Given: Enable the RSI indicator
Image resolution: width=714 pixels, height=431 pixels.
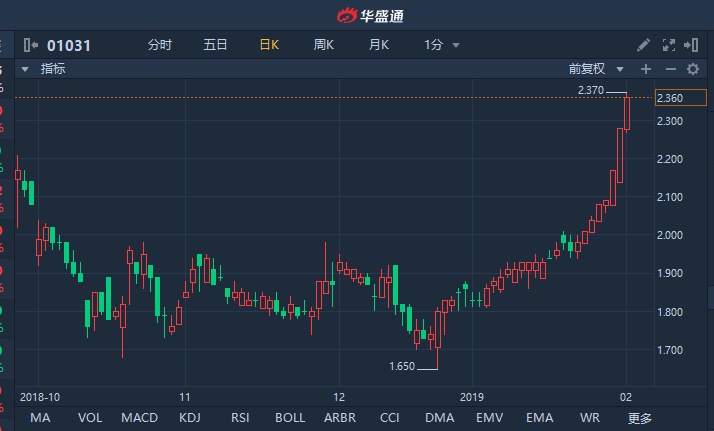Looking at the screenshot, I should coord(240,418).
